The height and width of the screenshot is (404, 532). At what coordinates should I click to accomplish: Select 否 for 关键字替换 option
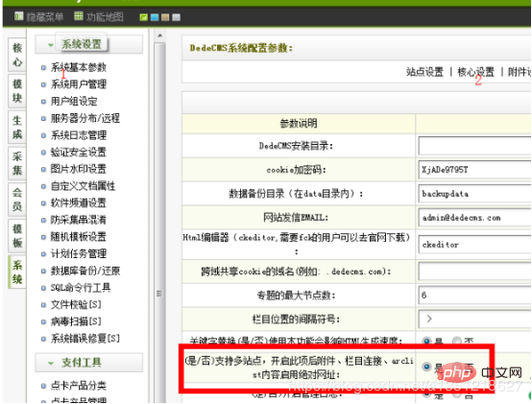tap(457, 341)
